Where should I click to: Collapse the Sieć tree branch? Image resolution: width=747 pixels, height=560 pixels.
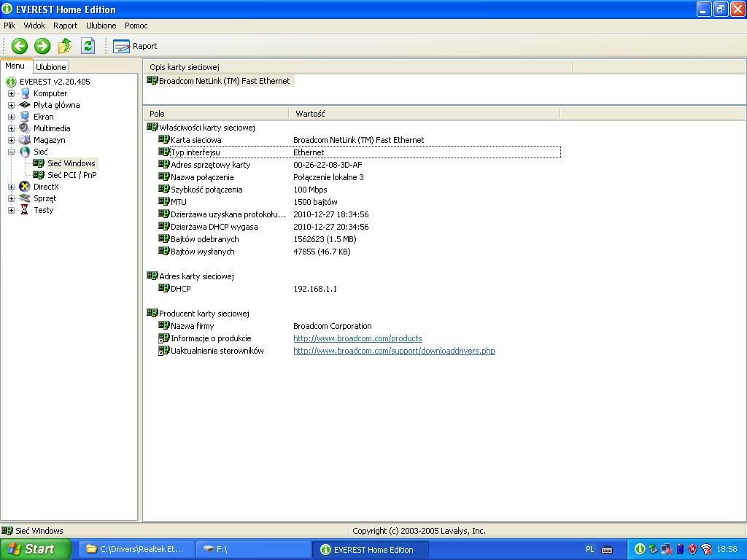[x=10, y=152]
